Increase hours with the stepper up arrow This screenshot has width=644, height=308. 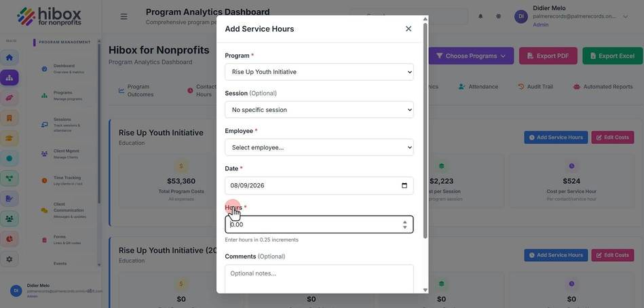pyautogui.click(x=404, y=222)
